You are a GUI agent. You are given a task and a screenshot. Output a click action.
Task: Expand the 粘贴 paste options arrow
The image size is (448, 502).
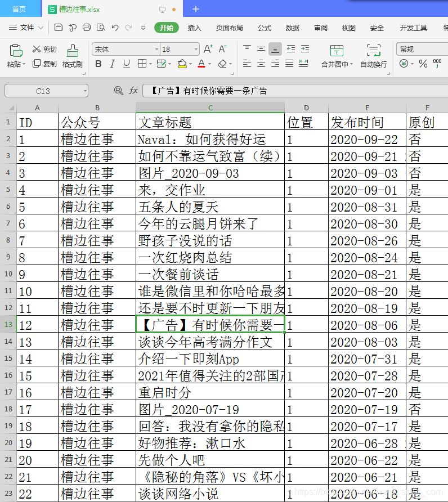pos(24,64)
